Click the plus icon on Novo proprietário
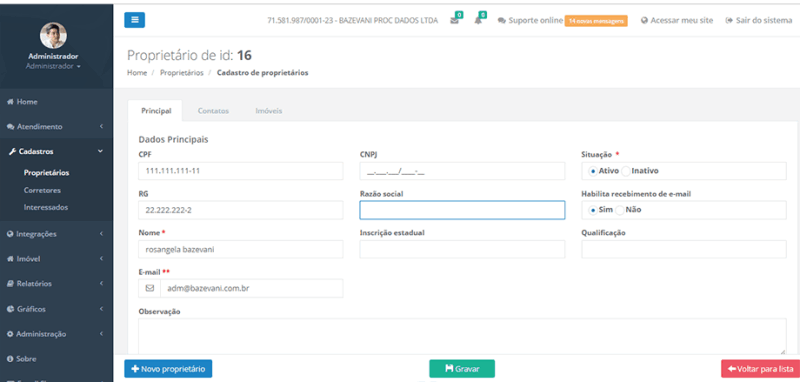This screenshot has height=382, width=800. coord(135,369)
